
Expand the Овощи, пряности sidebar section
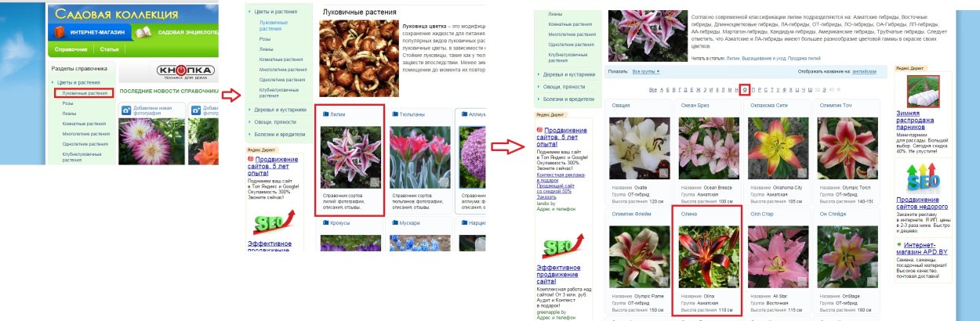click(x=274, y=122)
